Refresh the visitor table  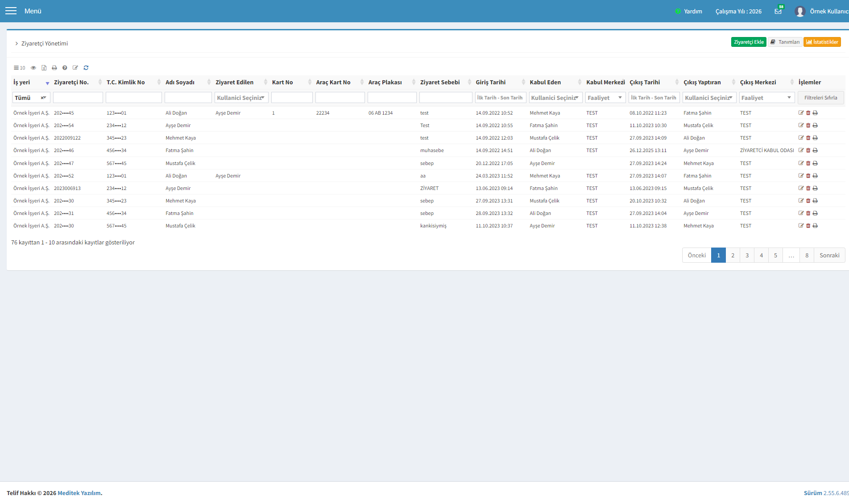[86, 68]
